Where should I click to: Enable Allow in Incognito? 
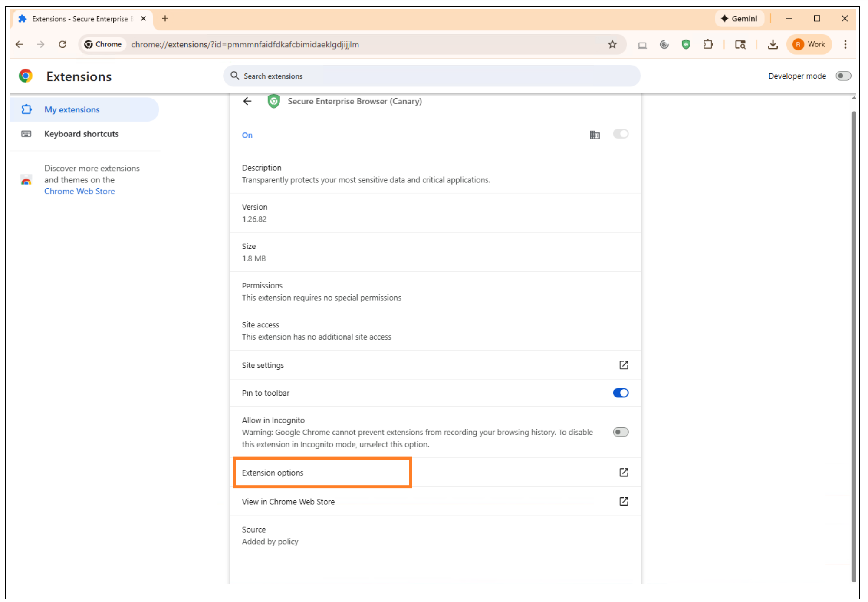tap(620, 432)
